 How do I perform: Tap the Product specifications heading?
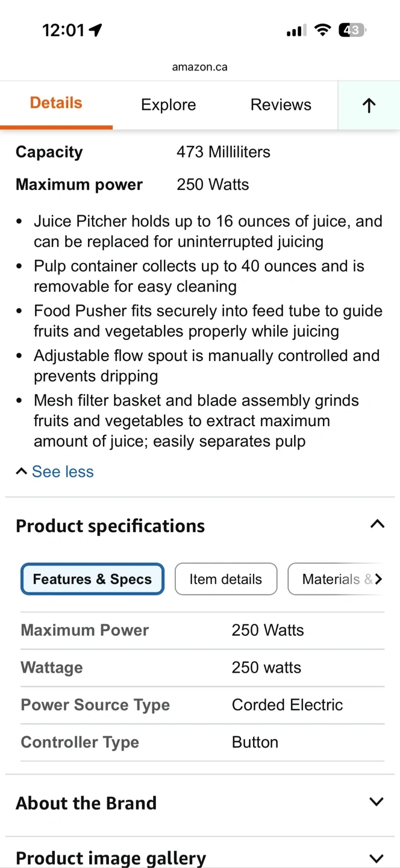110,526
